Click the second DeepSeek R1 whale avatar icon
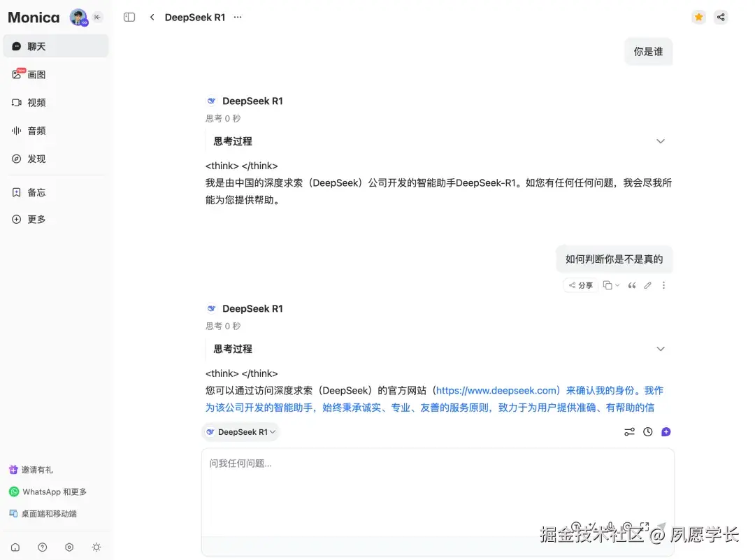Image resolution: width=755 pixels, height=560 pixels. point(211,308)
